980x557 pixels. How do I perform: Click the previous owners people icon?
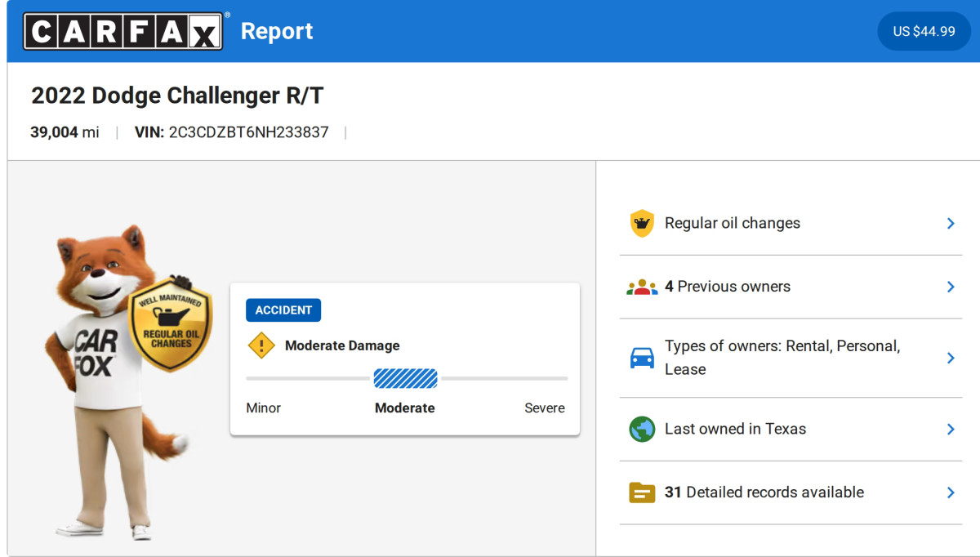[642, 287]
